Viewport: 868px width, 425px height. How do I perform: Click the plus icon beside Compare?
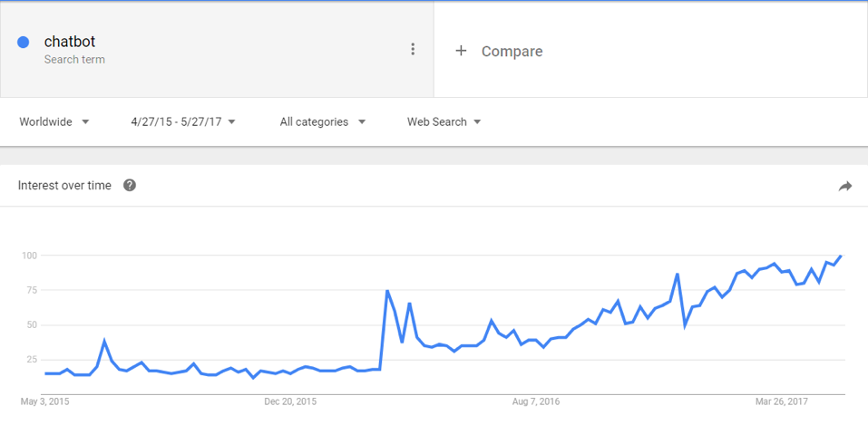pos(461,51)
